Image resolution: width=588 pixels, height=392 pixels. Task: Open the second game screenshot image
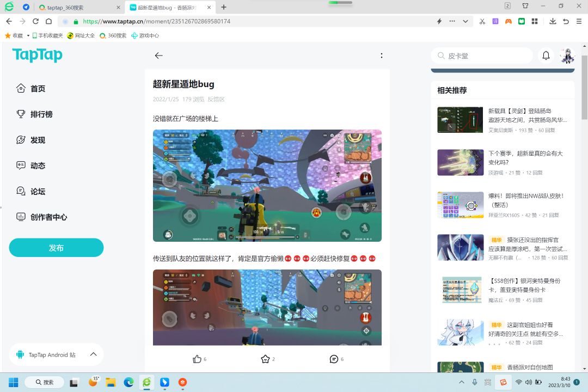[x=267, y=308]
